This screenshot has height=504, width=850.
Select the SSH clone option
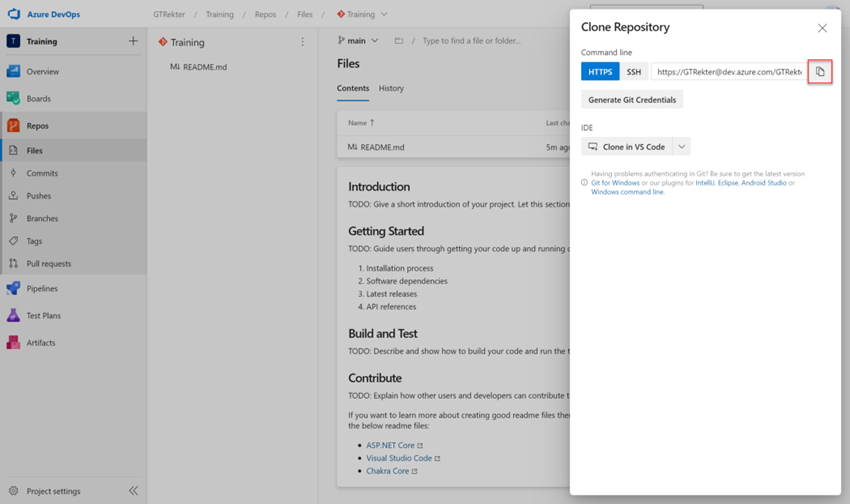pyautogui.click(x=634, y=72)
